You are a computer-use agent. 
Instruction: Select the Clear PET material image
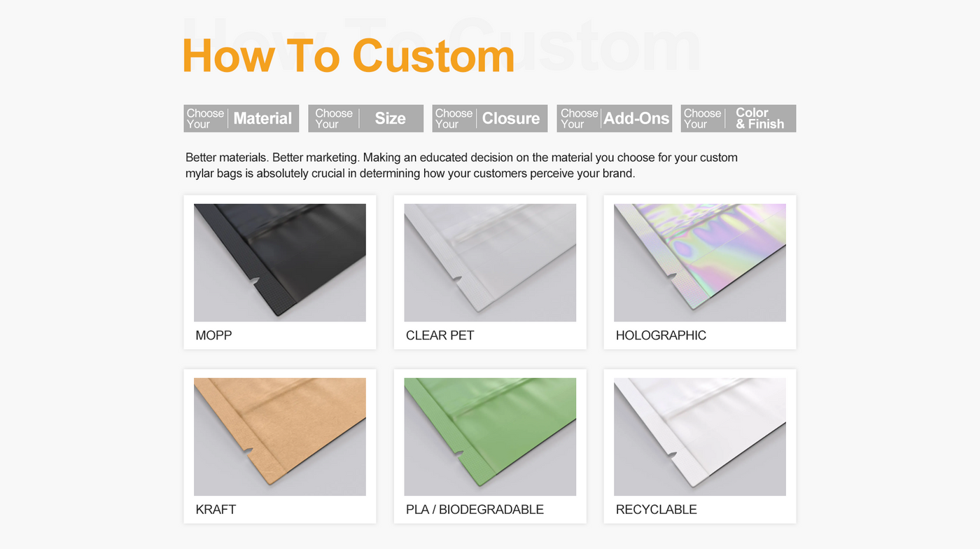click(490, 263)
